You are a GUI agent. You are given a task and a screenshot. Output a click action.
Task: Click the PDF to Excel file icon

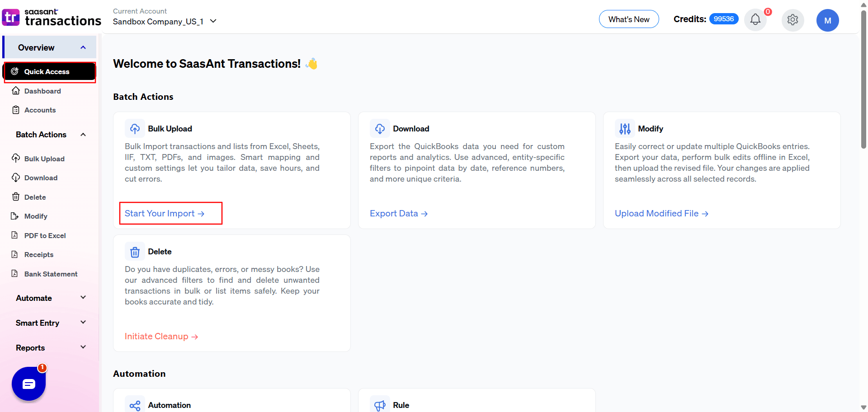[x=15, y=235]
